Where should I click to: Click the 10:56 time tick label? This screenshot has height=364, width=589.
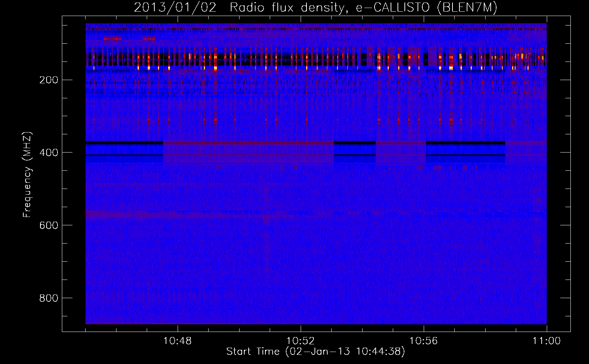(x=424, y=341)
